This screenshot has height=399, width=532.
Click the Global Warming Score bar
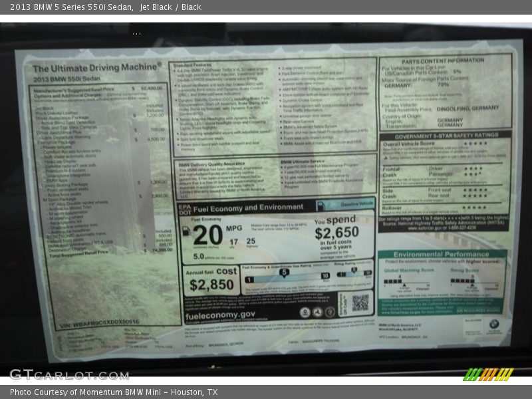point(407,283)
